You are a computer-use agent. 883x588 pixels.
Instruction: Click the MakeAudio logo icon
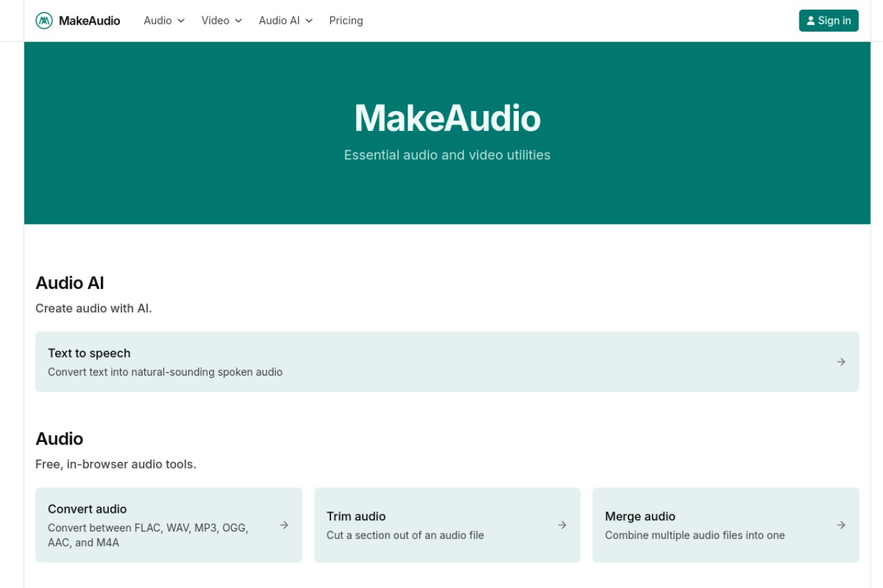click(x=44, y=21)
